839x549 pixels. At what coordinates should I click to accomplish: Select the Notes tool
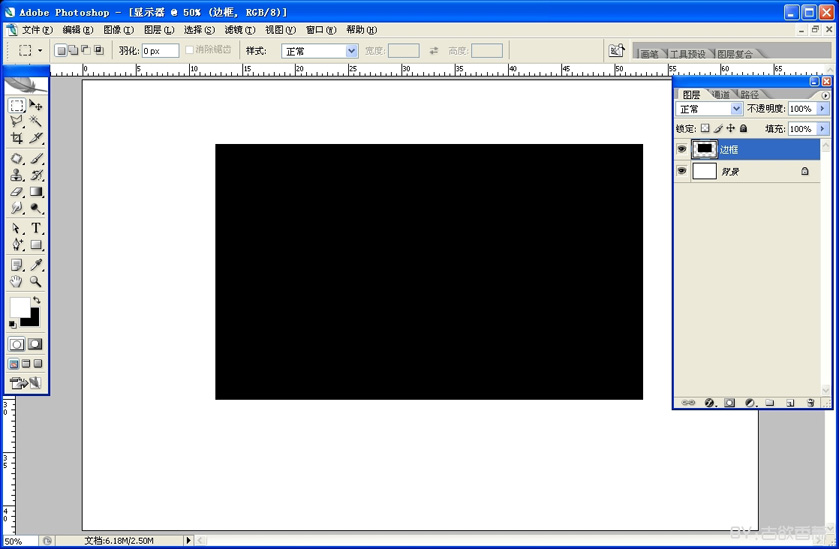(17, 265)
